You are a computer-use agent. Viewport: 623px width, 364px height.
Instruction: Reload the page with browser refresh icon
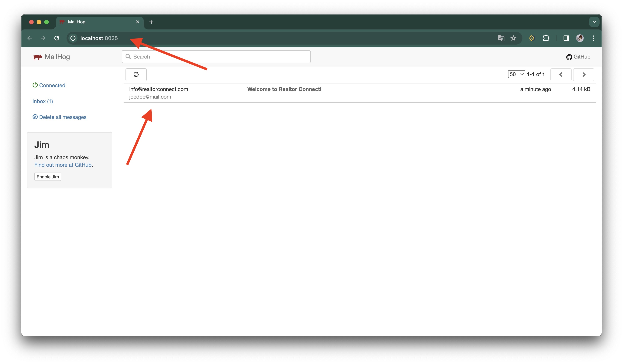pyautogui.click(x=57, y=38)
